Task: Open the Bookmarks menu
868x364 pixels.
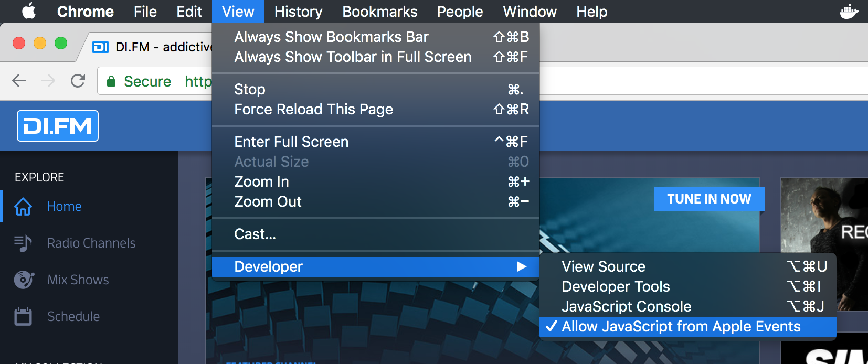Action: tap(380, 12)
